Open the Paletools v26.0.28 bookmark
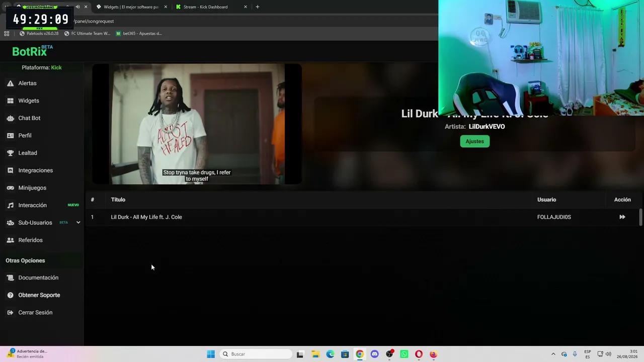 coord(39,34)
